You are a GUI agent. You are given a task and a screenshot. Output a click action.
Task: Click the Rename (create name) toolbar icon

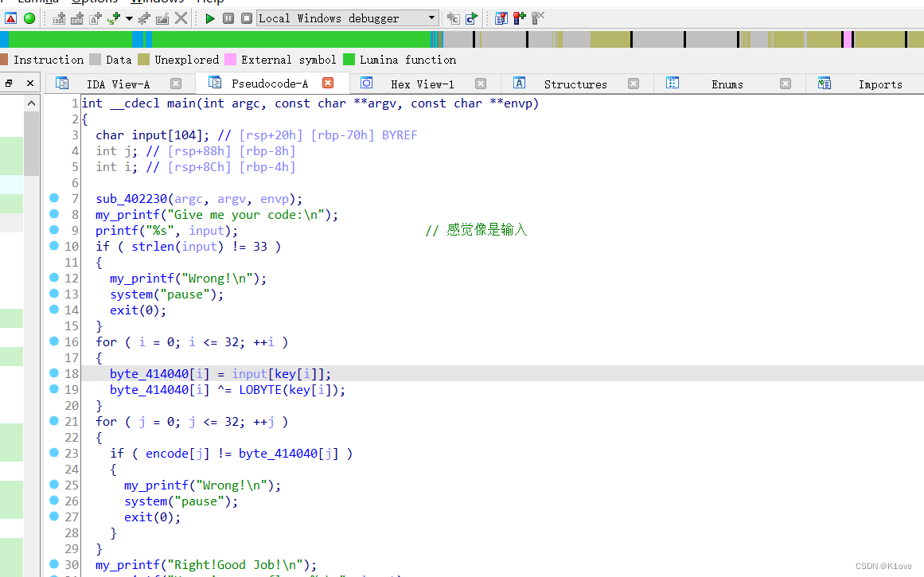[x=93, y=18]
